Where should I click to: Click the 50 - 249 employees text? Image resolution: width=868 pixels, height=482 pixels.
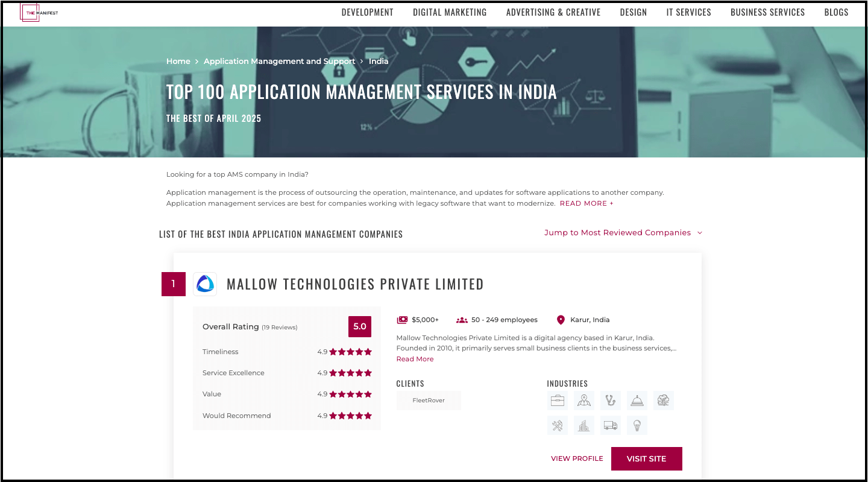(x=505, y=320)
